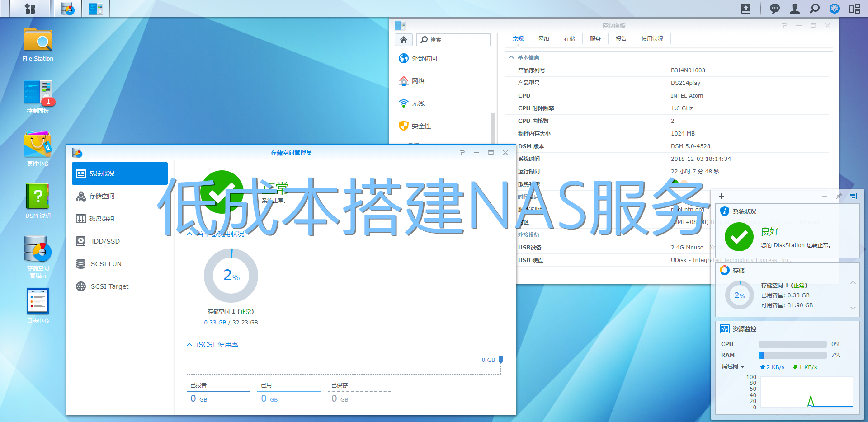The width and height of the screenshot is (868, 422).
Task: Select HDD/SSD in Storage Manager sidebar
Action: tap(120, 241)
